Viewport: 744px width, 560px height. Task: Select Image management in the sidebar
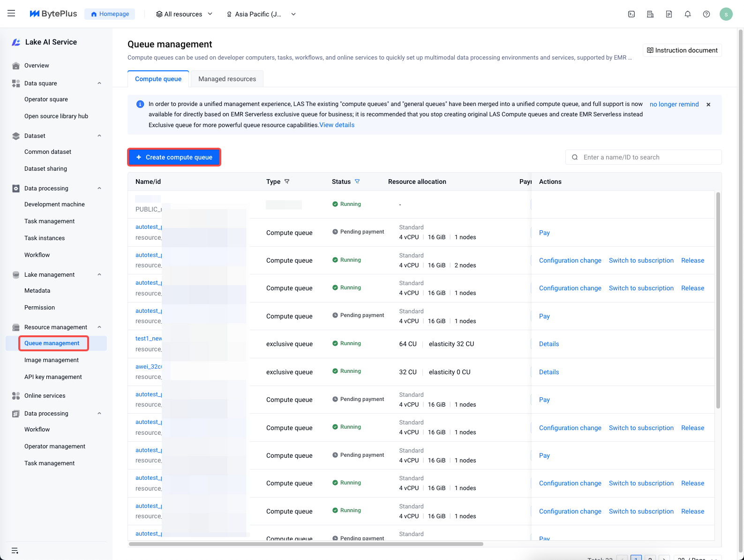(52, 360)
